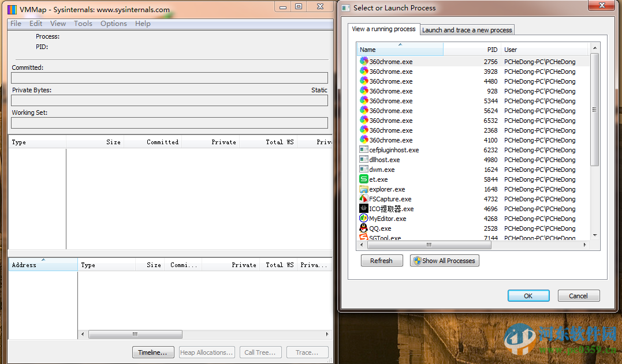Open the View menu in VMMap

point(58,24)
